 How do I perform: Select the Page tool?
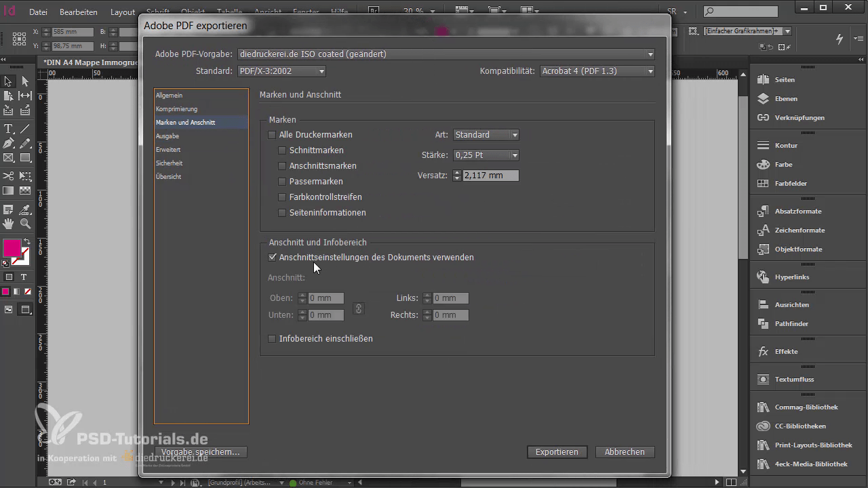[8, 96]
